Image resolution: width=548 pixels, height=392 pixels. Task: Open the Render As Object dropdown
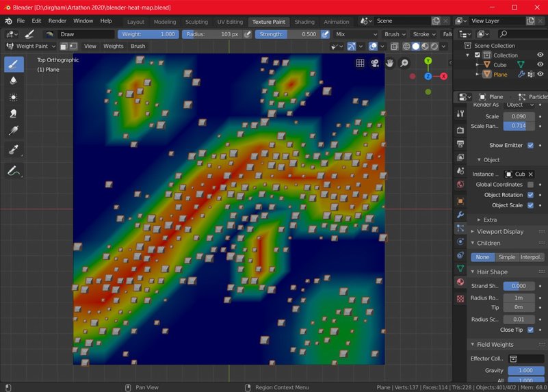click(519, 105)
